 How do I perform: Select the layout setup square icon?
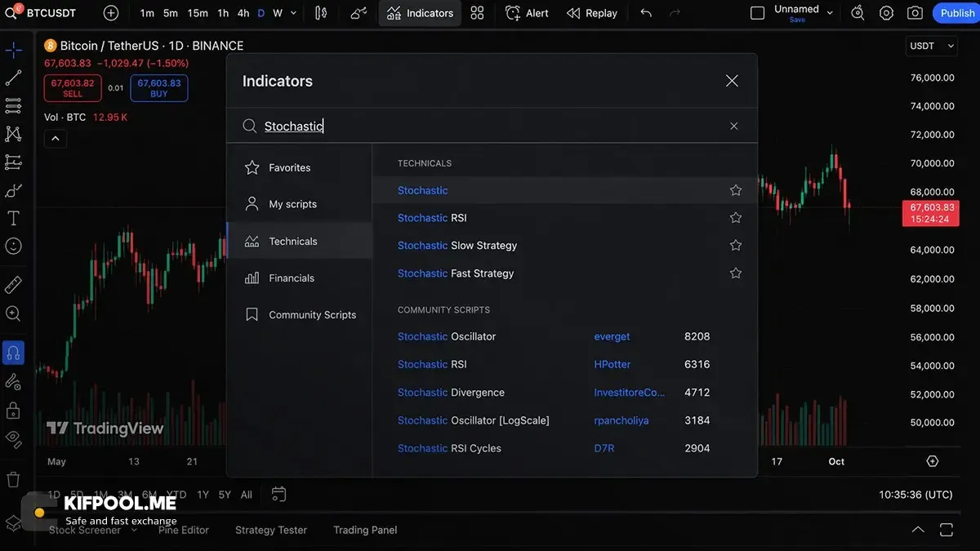coord(757,13)
